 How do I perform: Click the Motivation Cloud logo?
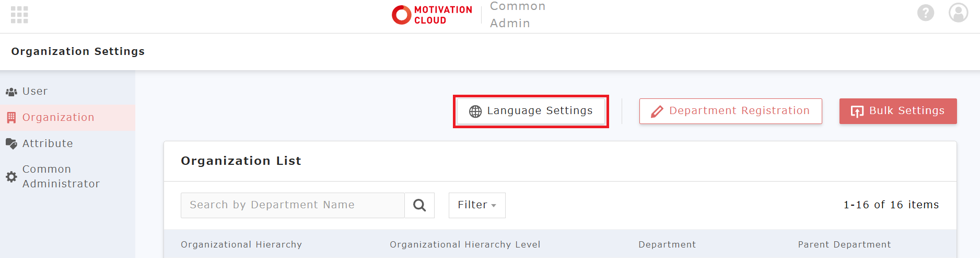click(432, 15)
